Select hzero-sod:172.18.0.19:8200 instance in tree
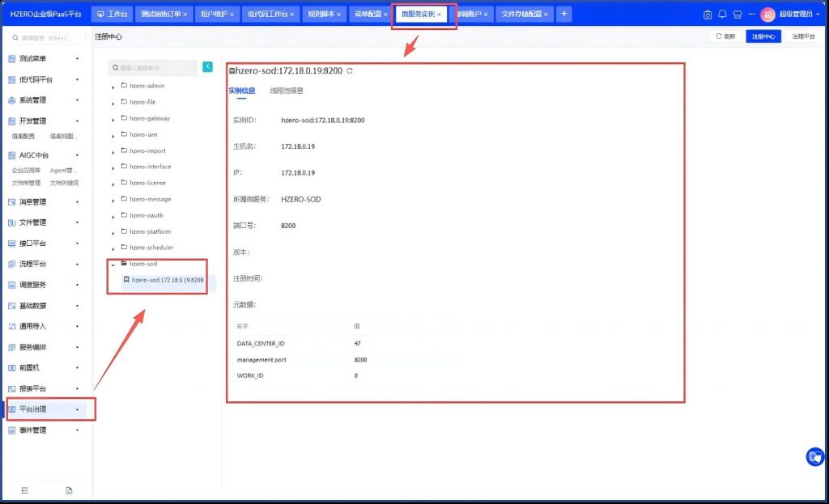 click(x=167, y=280)
